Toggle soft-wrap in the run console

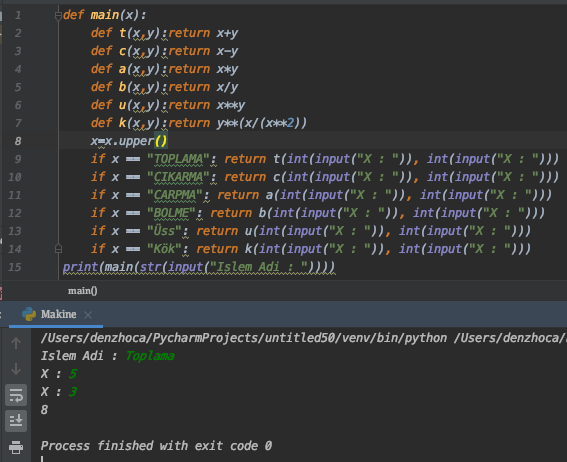pyautogui.click(x=16, y=395)
